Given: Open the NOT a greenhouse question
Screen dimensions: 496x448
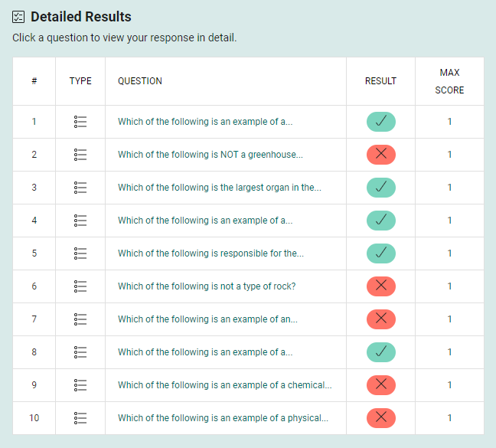Looking at the screenshot, I should click(x=210, y=155).
